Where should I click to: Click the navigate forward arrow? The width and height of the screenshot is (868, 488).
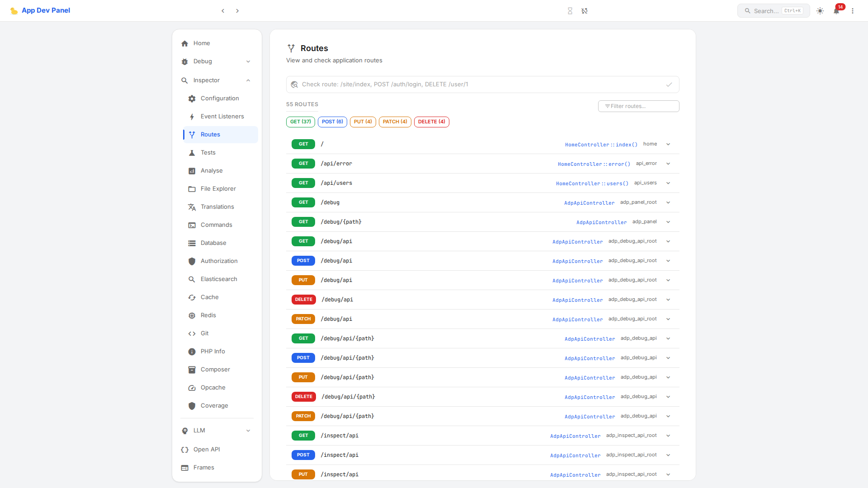tap(237, 11)
